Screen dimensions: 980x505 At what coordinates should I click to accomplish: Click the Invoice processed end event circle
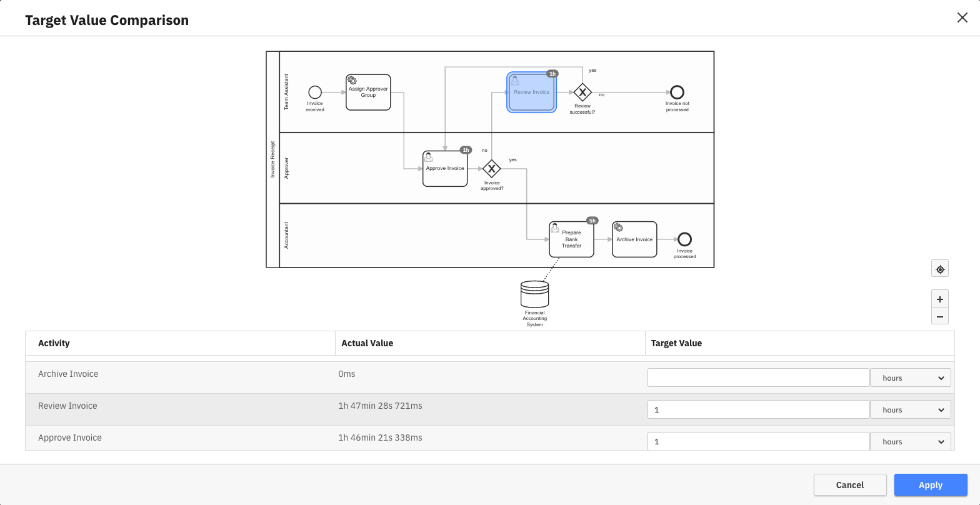tap(684, 239)
